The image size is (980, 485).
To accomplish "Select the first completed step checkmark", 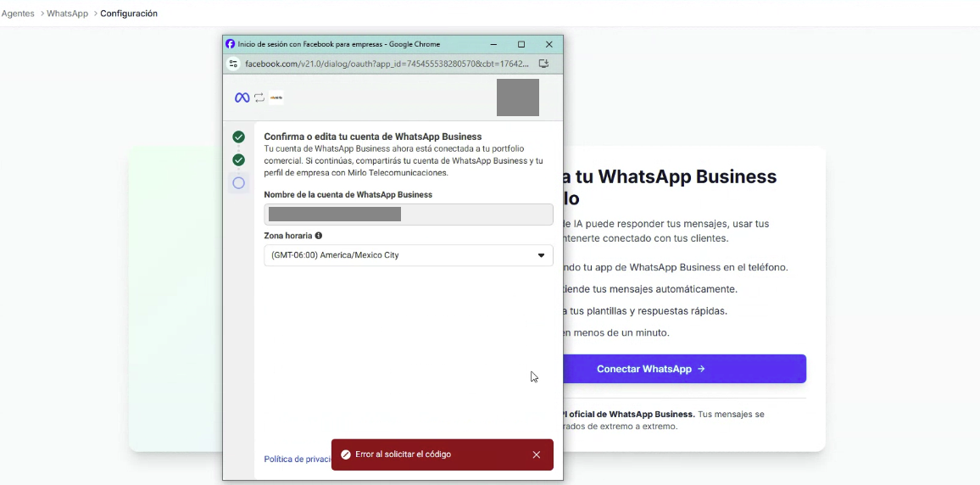I will pos(239,137).
